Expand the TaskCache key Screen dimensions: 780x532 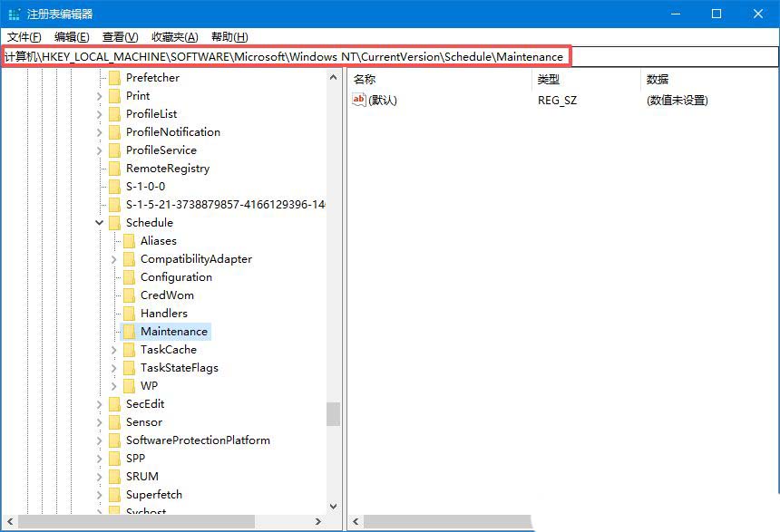[x=114, y=350]
